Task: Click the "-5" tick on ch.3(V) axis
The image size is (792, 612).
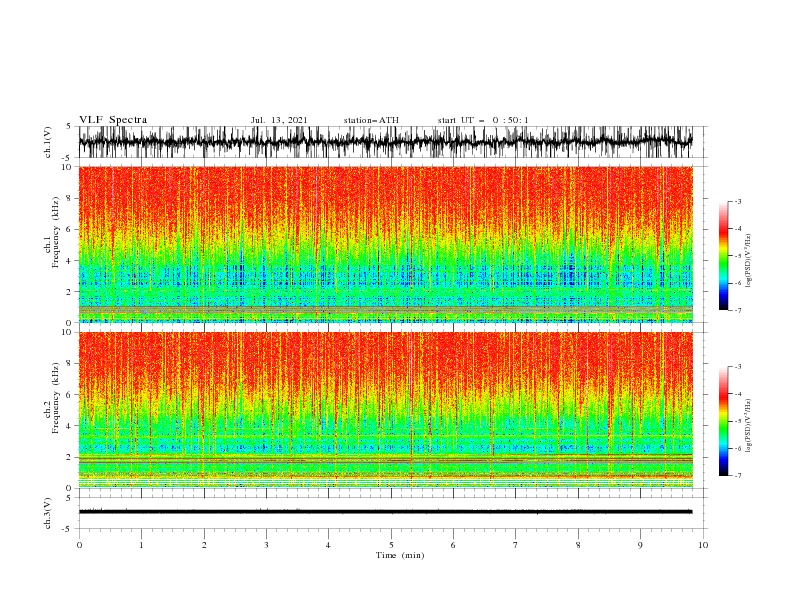Action: 68,529
